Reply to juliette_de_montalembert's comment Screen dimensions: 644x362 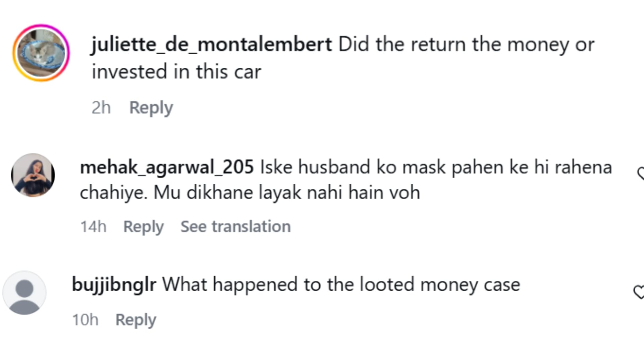click(151, 108)
